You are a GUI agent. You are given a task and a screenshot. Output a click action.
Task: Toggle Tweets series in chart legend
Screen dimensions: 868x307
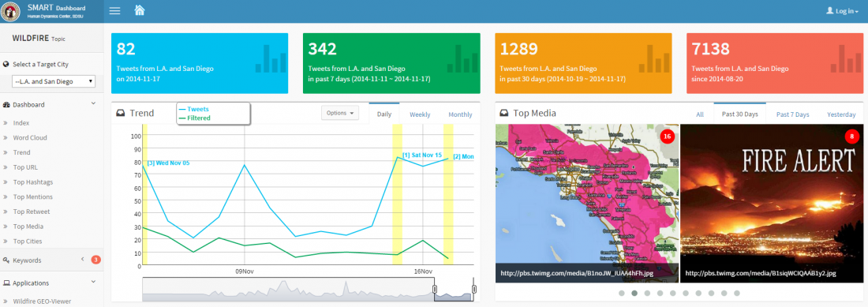click(x=194, y=109)
